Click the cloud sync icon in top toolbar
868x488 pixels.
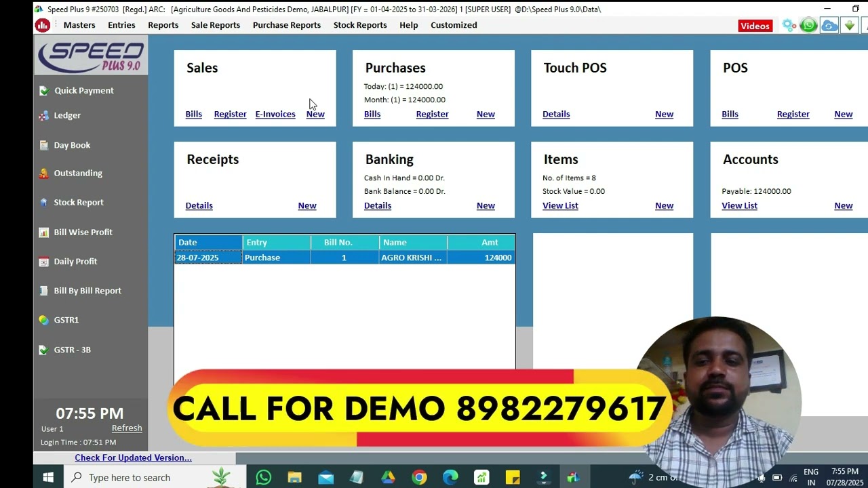pos(829,25)
